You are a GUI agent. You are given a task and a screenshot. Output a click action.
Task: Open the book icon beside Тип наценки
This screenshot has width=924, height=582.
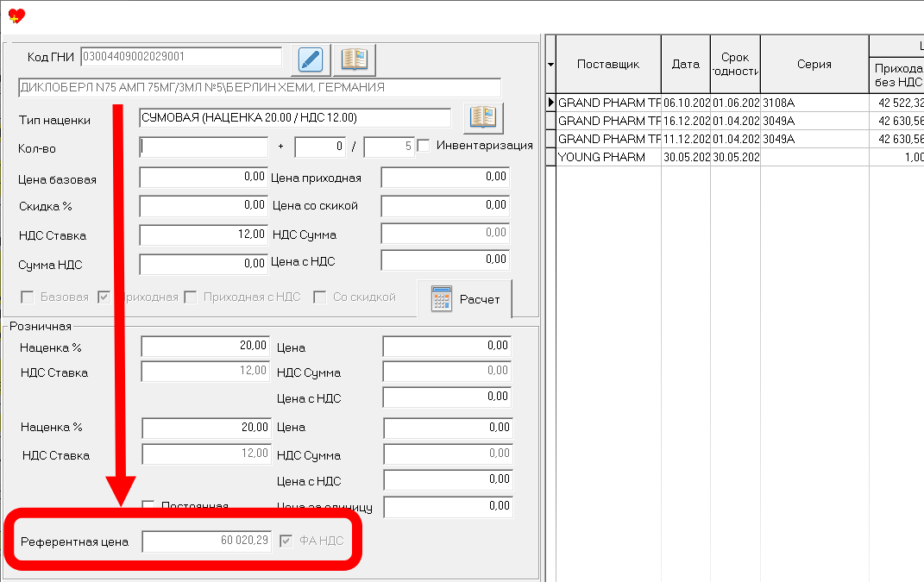tap(483, 118)
